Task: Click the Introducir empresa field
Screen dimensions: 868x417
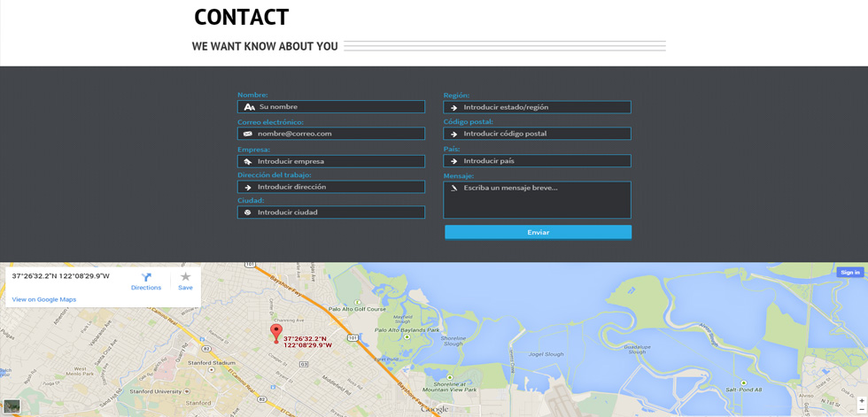Action: [331, 161]
